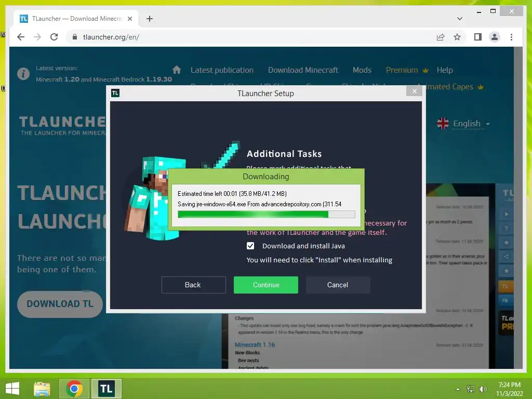Expand the Chrome tab search chevron
This screenshot has width=532, height=399.
click(460, 19)
